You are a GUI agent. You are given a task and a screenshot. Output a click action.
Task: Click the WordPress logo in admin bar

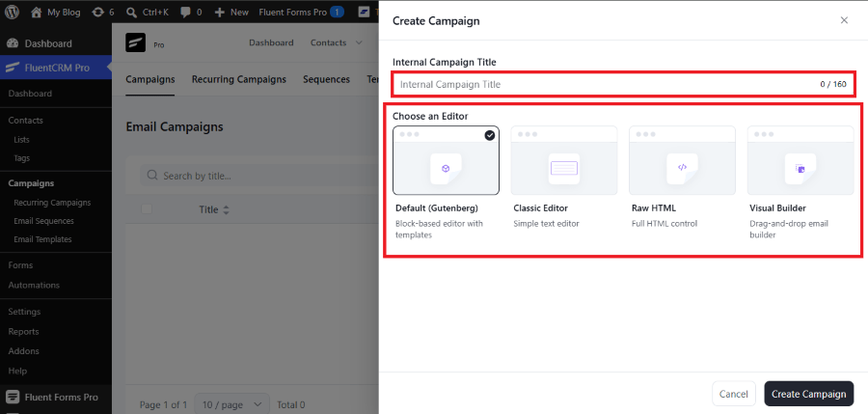[12, 12]
